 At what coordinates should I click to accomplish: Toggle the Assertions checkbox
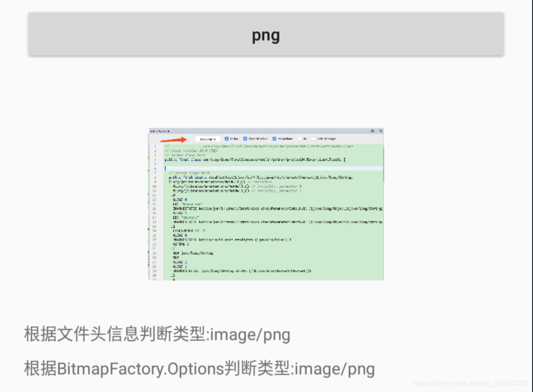pyautogui.click(x=274, y=138)
